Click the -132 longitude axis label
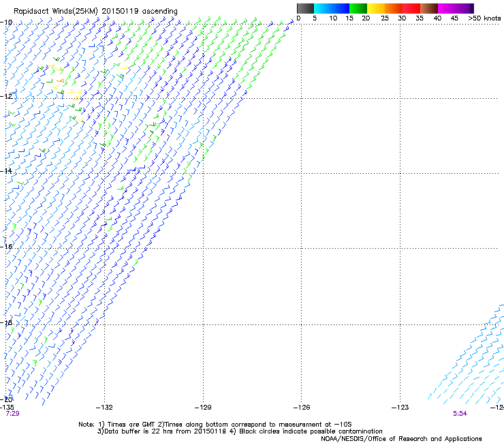 (104, 408)
